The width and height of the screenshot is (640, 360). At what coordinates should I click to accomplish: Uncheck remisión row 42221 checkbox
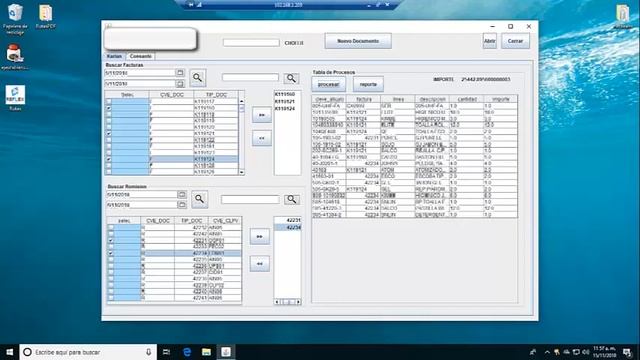tap(111, 241)
